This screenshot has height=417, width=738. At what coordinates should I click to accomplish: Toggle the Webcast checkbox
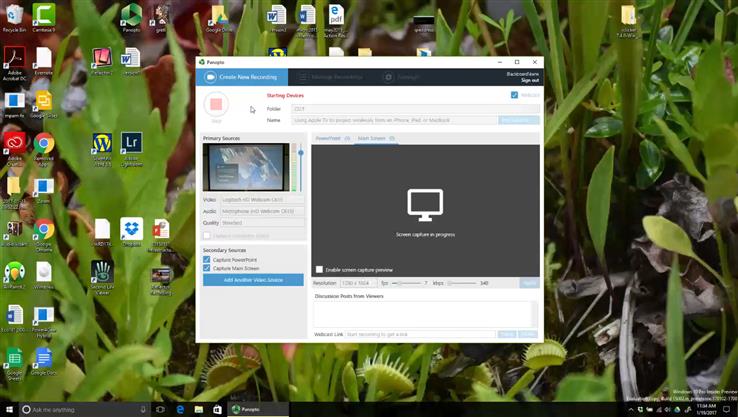(514, 95)
